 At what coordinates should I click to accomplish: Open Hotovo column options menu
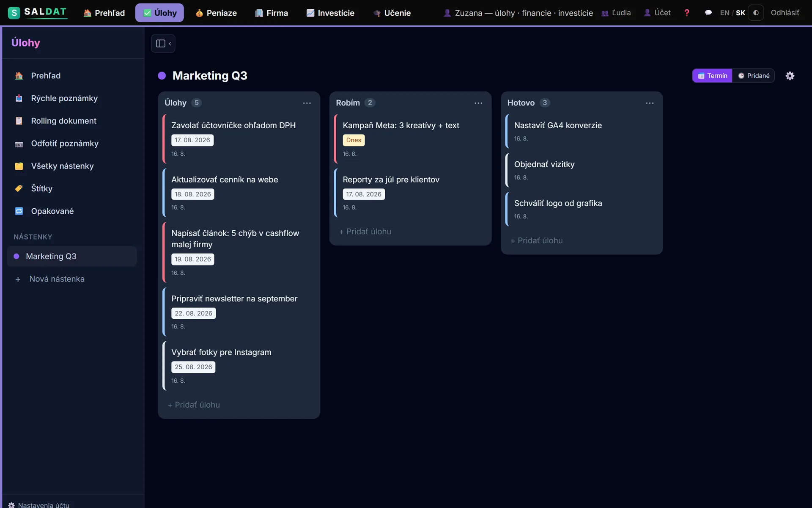click(x=650, y=103)
